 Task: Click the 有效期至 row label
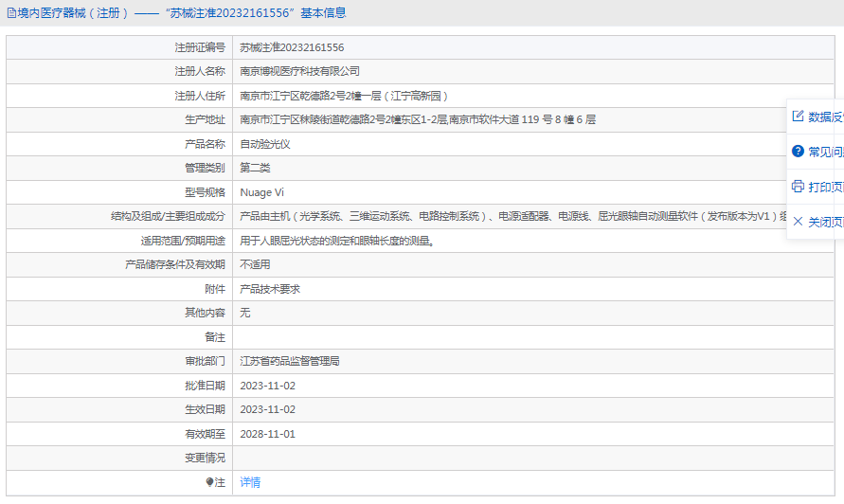(x=205, y=434)
